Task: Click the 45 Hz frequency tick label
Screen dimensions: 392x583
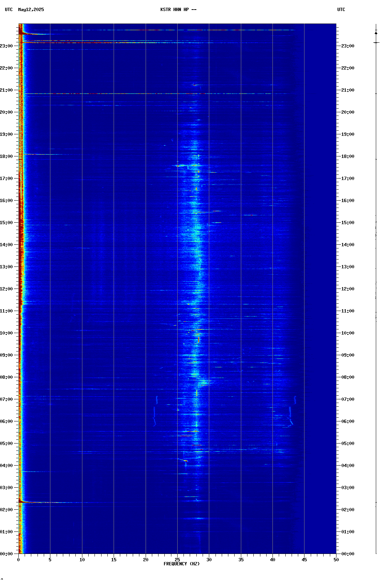Action: point(304,560)
